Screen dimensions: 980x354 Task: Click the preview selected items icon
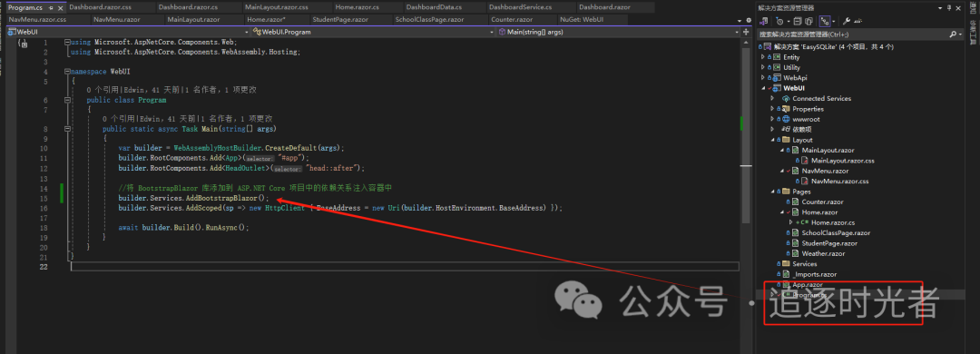click(x=858, y=21)
